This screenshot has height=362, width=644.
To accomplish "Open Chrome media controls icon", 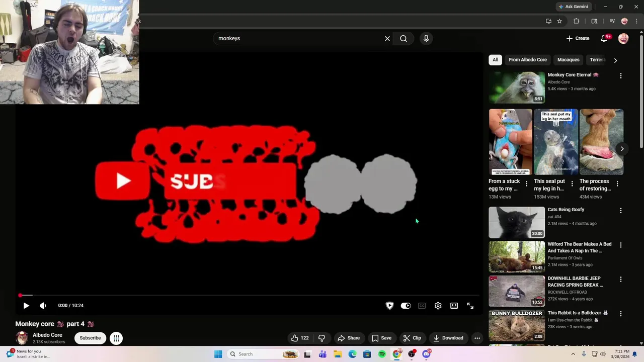I will click(612, 21).
